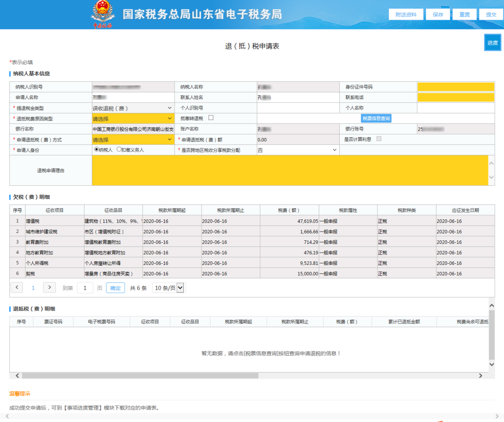Open the 申请退抵税（费）方式 dropdown

tap(133, 140)
